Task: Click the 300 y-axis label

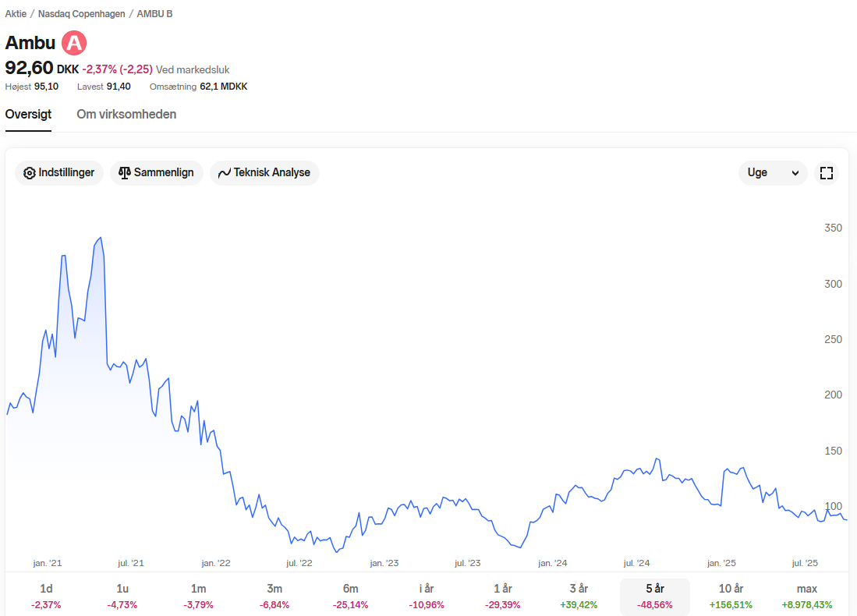Action: 833,284
